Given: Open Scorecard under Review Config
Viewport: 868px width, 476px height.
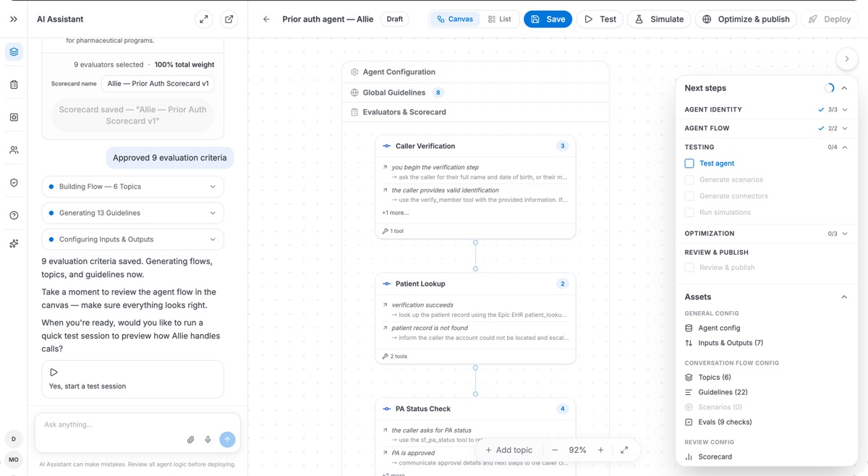Looking at the screenshot, I should point(708,457).
